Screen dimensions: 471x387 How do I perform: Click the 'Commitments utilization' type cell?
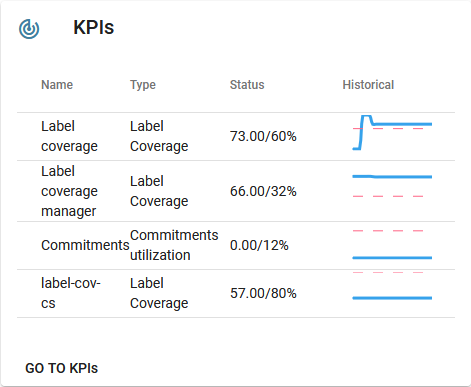tap(174, 245)
